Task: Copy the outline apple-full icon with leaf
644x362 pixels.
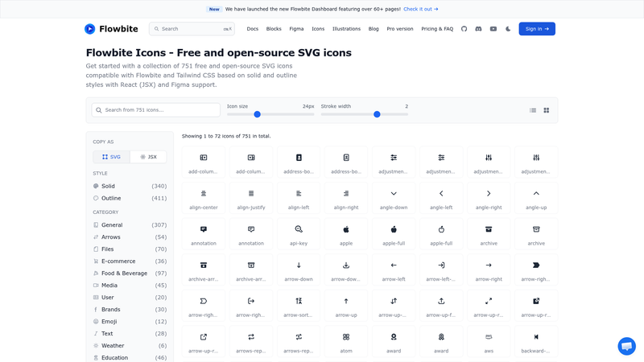Action: 441,233
